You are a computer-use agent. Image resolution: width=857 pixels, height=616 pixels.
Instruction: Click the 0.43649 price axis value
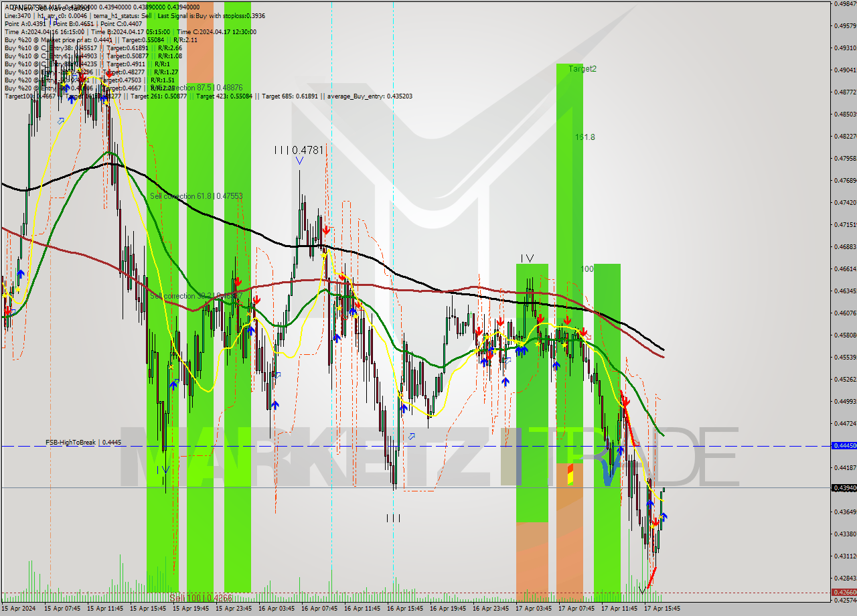[846, 512]
